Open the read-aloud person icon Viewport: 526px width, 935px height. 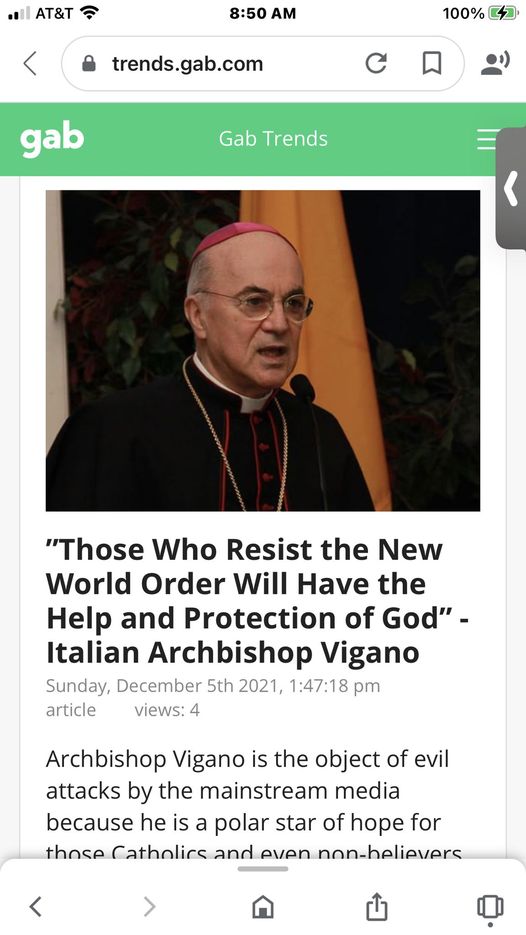click(x=495, y=63)
